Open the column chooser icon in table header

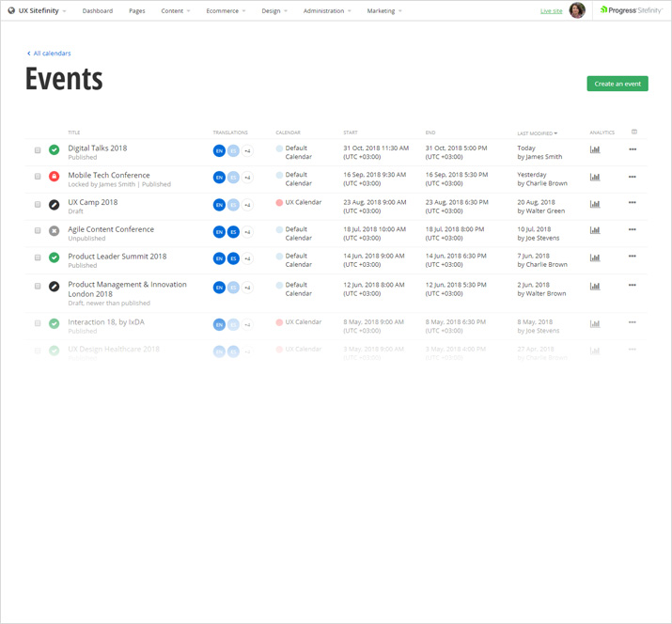click(634, 132)
